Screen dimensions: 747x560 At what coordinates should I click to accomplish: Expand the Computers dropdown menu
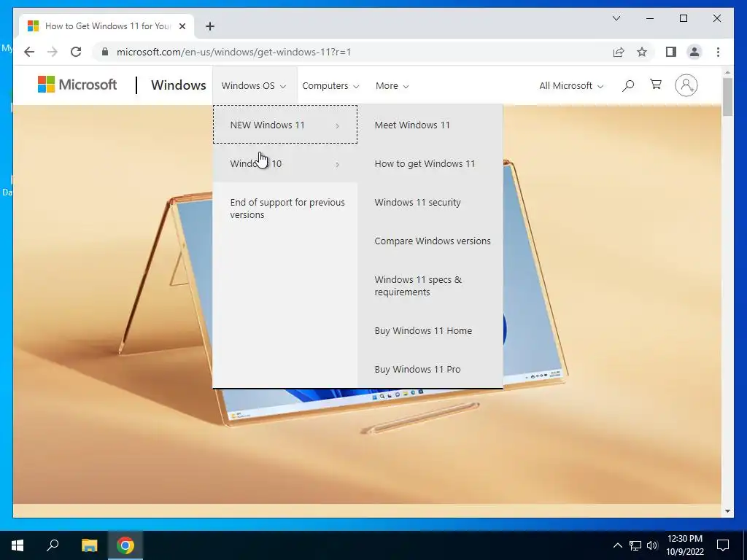[x=330, y=86]
